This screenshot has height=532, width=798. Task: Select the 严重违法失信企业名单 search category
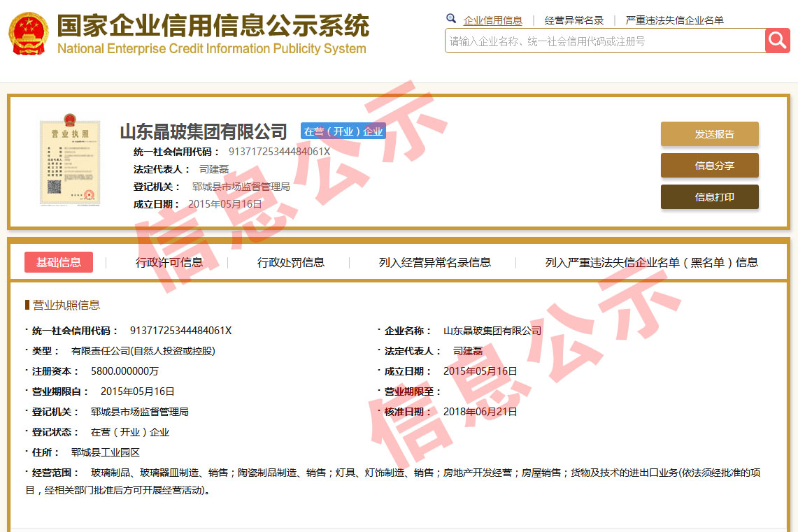click(x=674, y=20)
